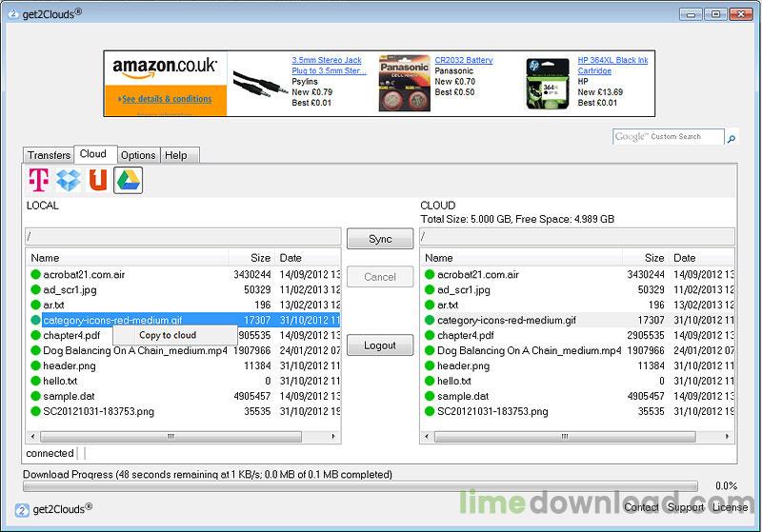762x532 pixels.
Task: Select local file category-icons-red-medium.gif
Action: click(x=112, y=320)
